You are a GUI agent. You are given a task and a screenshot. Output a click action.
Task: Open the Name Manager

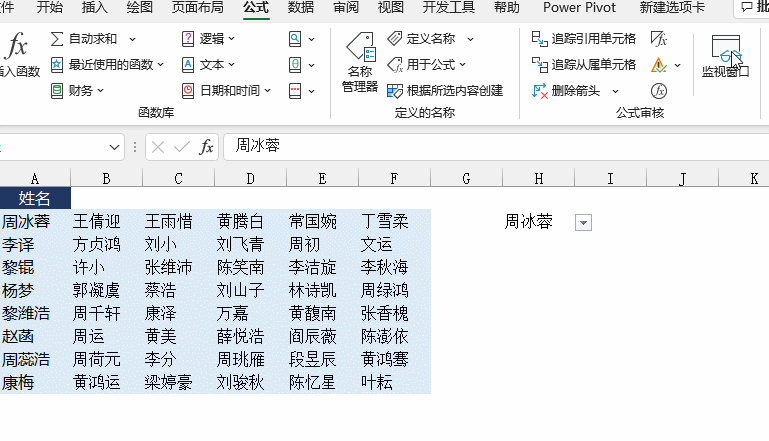pyautogui.click(x=360, y=62)
